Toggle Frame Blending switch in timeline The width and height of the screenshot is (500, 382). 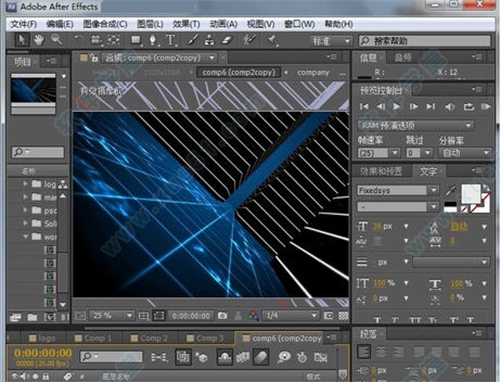pos(243,357)
